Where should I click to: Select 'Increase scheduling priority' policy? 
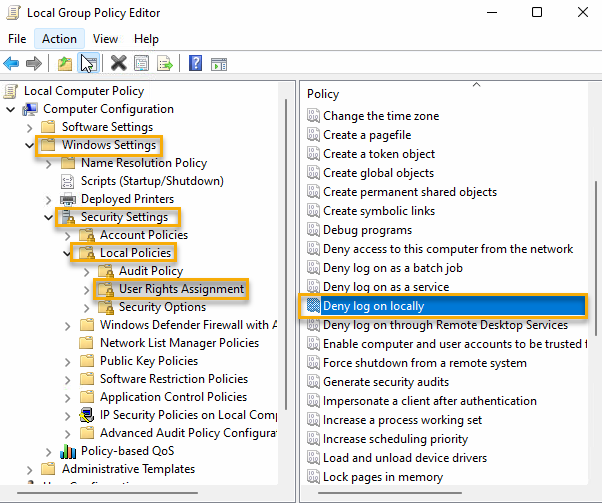(395, 439)
